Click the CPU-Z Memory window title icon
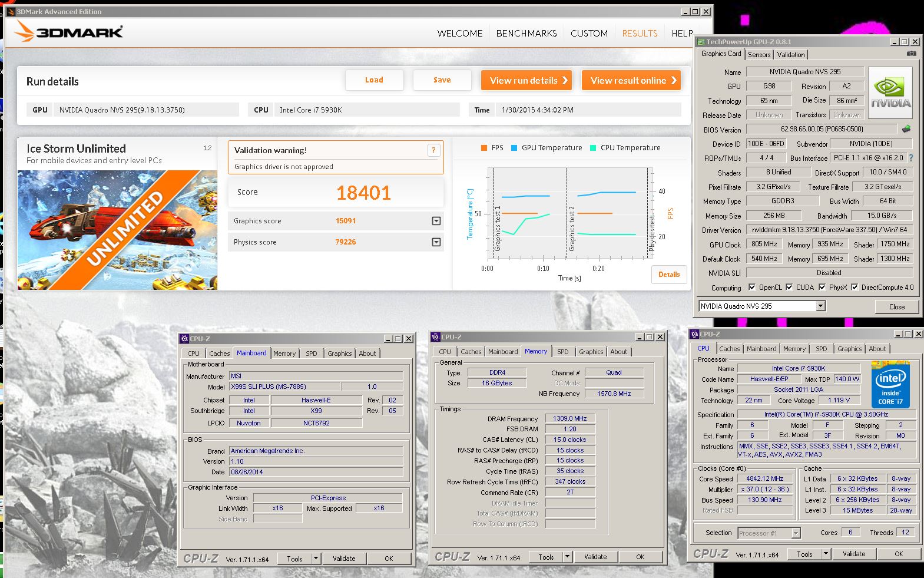Screen dimensions: 924x578 tap(436, 337)
